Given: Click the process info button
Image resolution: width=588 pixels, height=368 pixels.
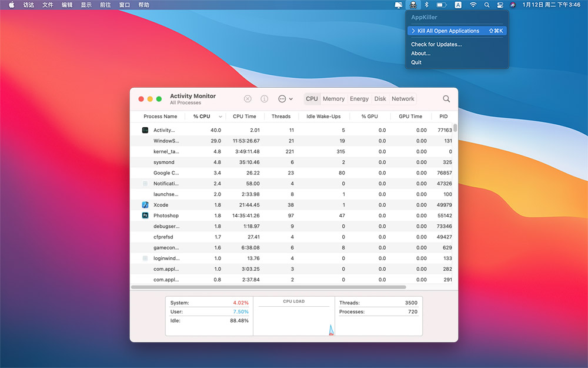Looking at the screenshot, I should click(x=265, y=99).
